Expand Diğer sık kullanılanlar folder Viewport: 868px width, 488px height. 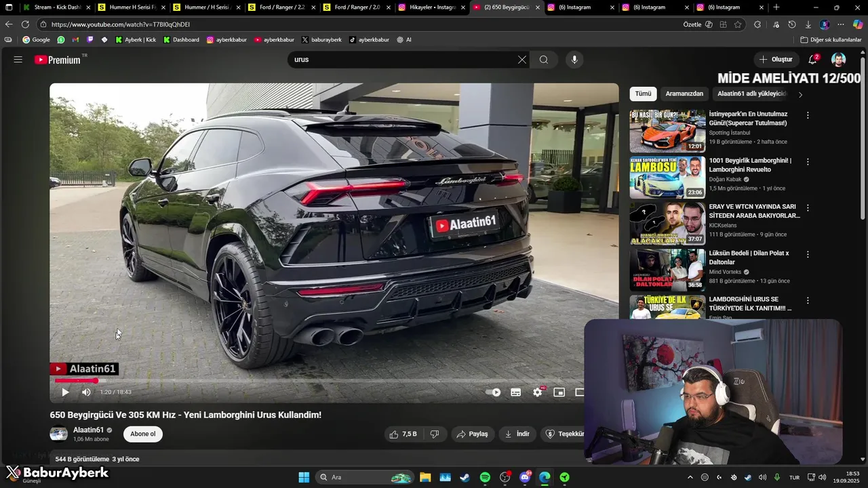(831, 40)
